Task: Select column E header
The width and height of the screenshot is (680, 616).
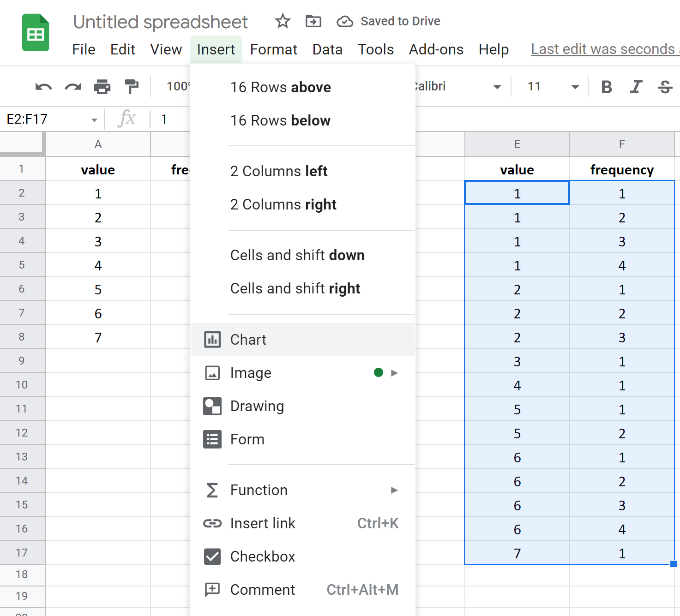Action: click(x=517, y=144)
